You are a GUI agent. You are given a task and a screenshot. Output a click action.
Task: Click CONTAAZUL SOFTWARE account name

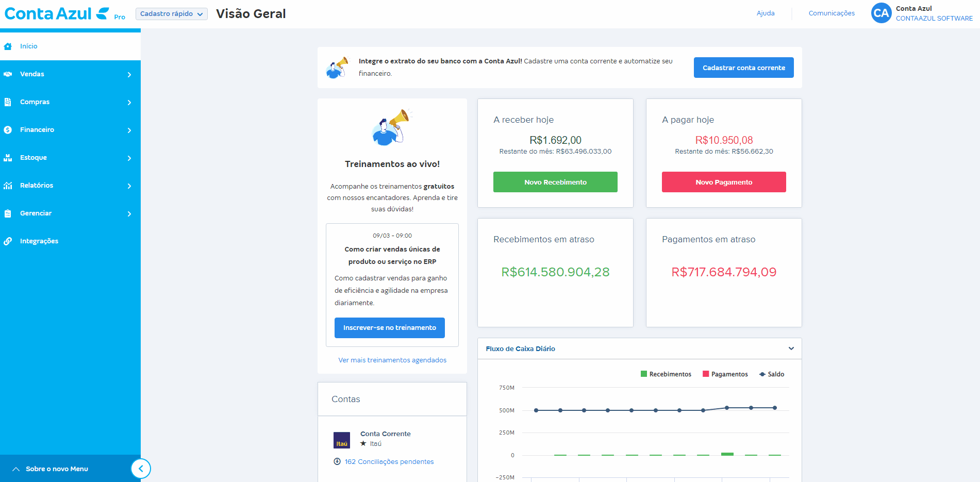click(934, 19)
